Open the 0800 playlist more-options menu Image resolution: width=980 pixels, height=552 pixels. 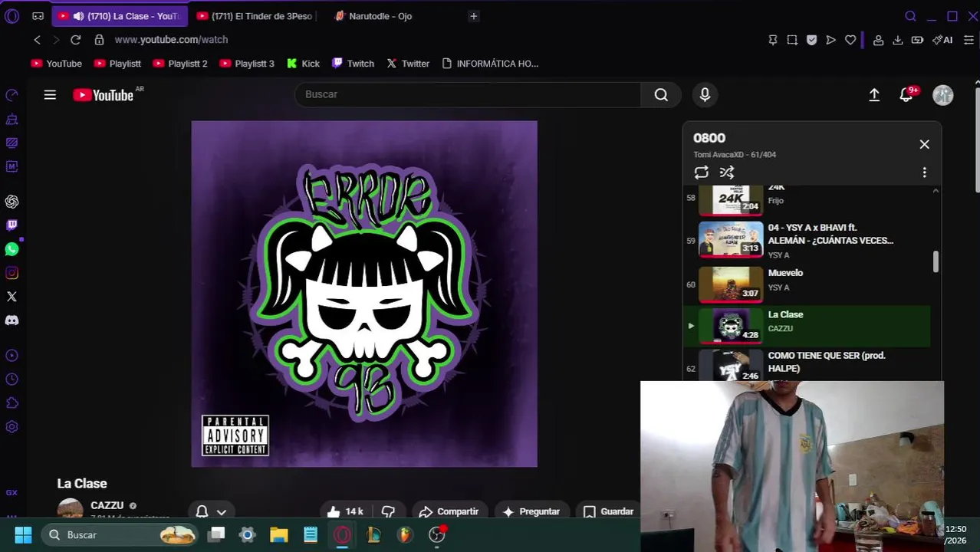pyautogui.click(x=924, y=172)
